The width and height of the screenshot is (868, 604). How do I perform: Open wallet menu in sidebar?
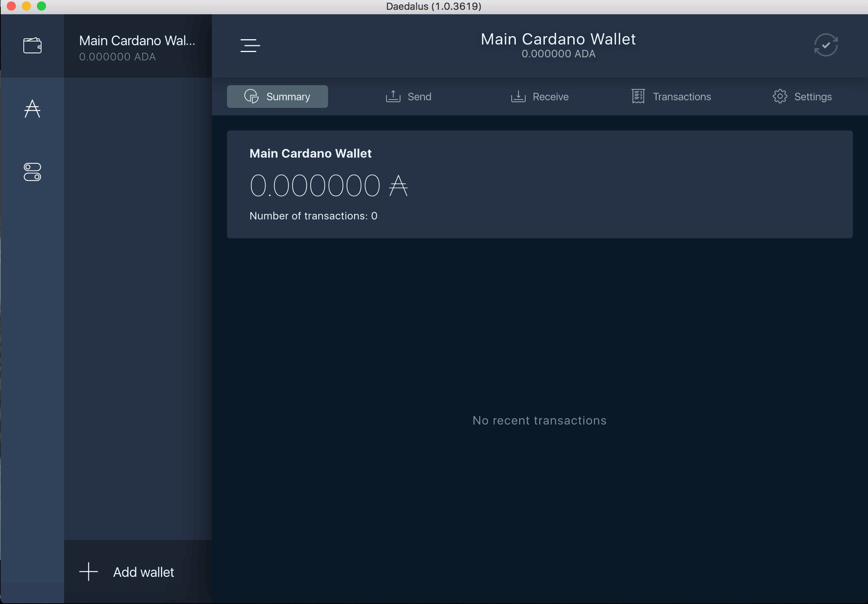(33, 44)
